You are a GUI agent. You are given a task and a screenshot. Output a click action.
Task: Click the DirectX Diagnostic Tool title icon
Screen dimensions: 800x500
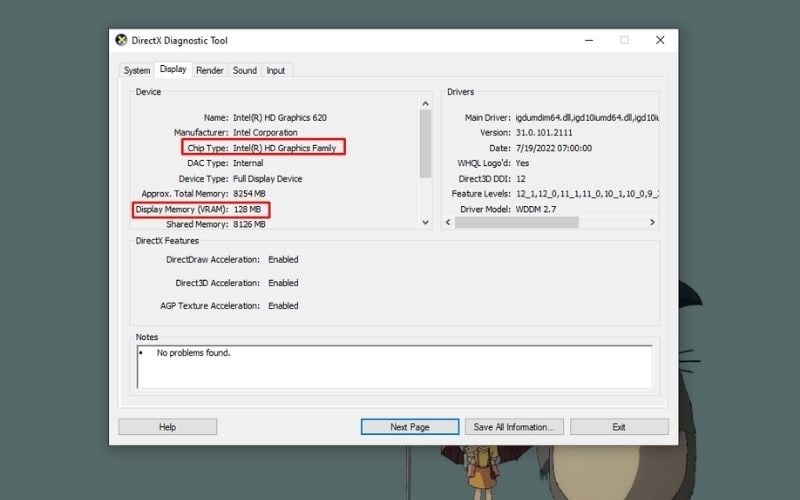121,40
